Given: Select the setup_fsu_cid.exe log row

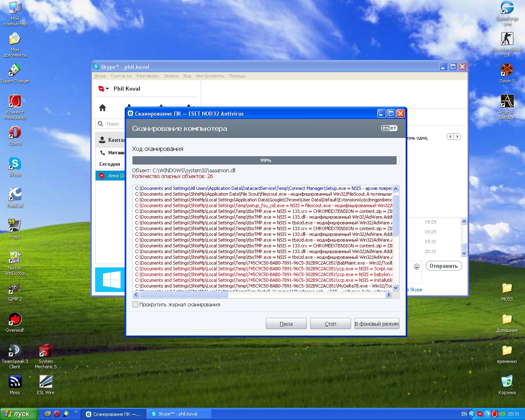Looking at the screenshot, I should point(263,205).
